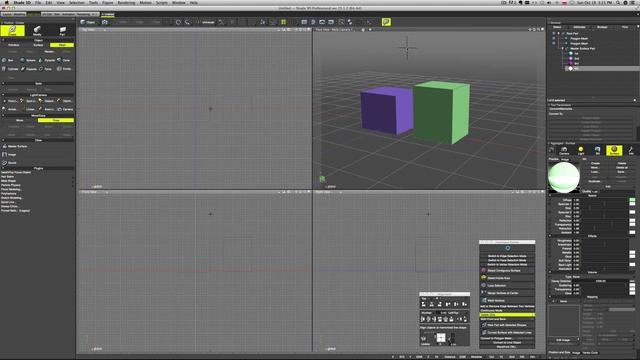Image resolution: width=640 pixels, height=360 pixels.
Task: Toggle visibility eye of Root Part
Action: click(554, 33)
